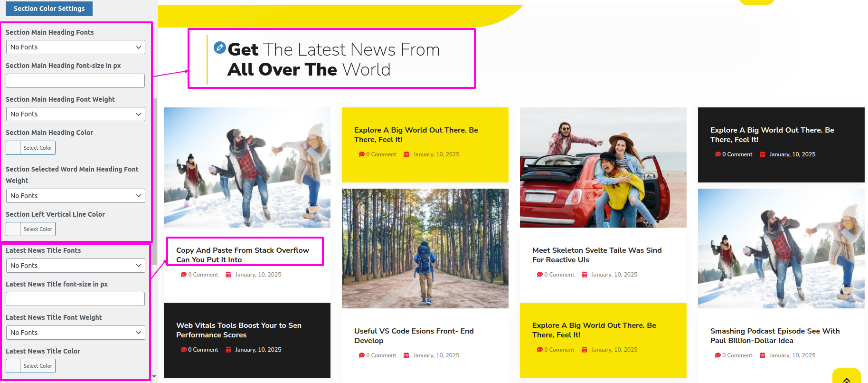Open Section Main Heading Fonts dropdown
The height and width of the screenshot is (383, 868).
point(75,47)
